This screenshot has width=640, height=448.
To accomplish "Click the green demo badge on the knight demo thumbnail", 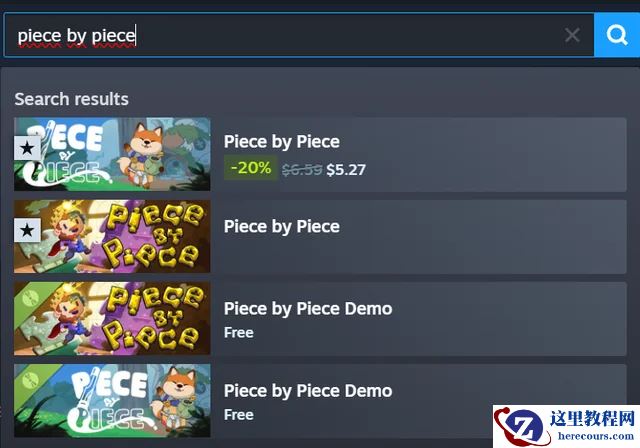I will click(31, 298).
